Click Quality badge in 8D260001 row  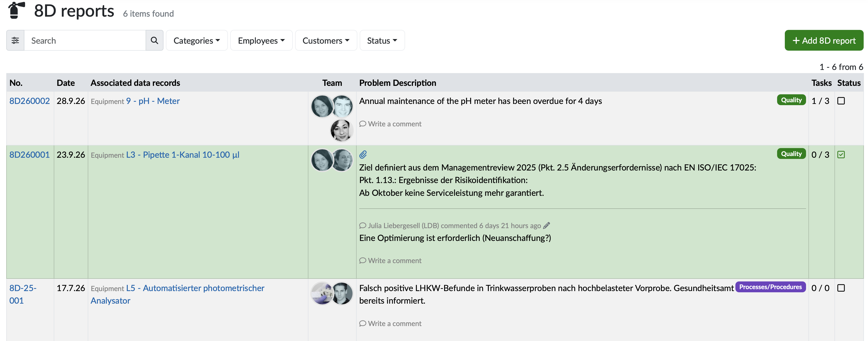[x=791, y=154]
